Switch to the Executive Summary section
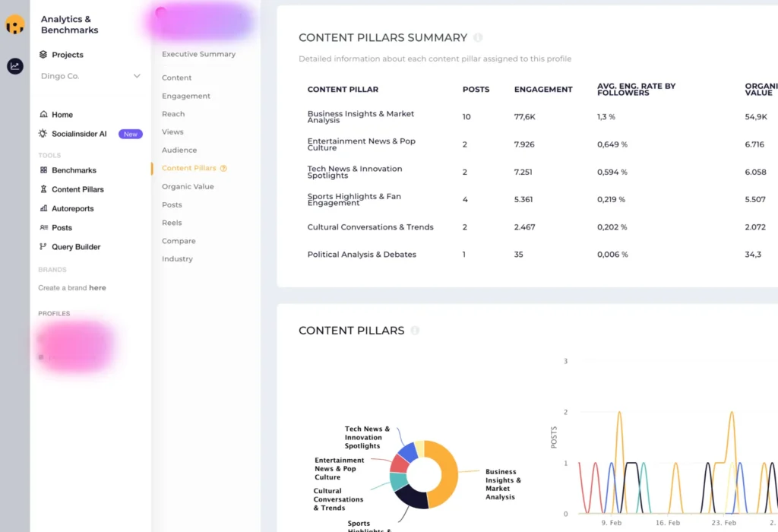The height and width of the screenshot is (532, 778). (198, 54)
